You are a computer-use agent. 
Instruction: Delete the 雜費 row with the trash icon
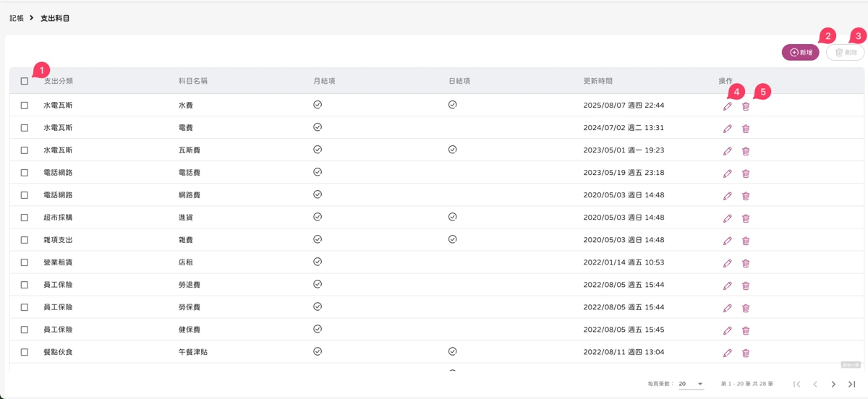coord(746,241)
